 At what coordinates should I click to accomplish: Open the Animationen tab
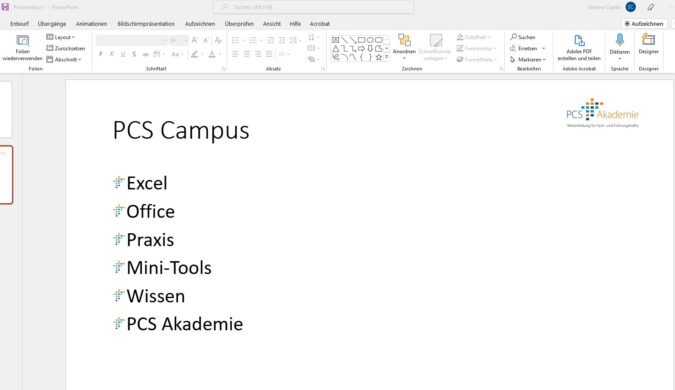(91, 24)
